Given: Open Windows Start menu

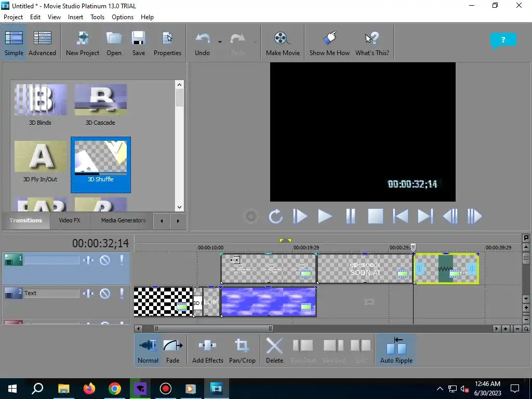Looking at the screenshot, I should click(x=12, y=389).
